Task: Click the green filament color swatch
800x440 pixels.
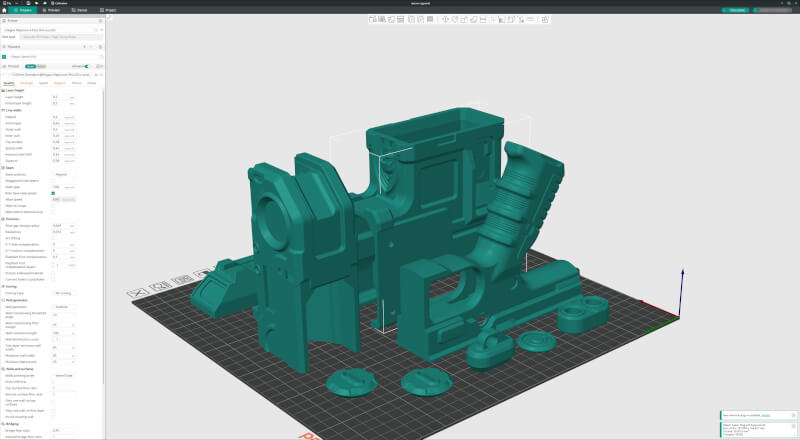Action: click(4, 56)
